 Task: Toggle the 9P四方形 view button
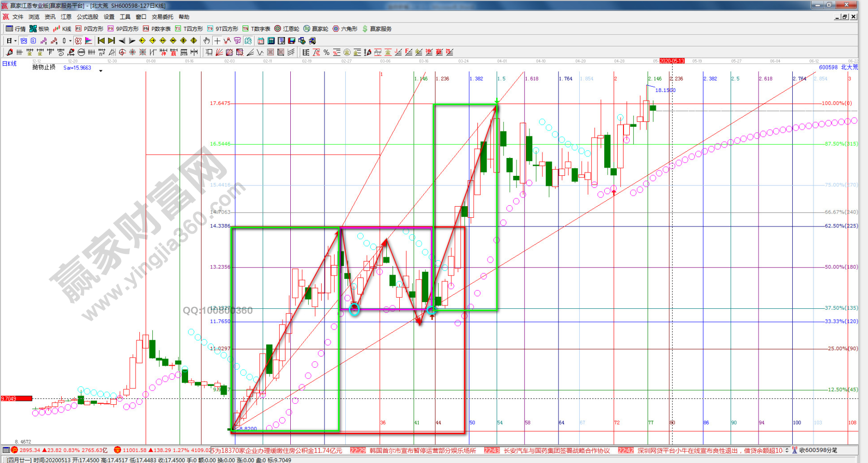click(123, 29)
